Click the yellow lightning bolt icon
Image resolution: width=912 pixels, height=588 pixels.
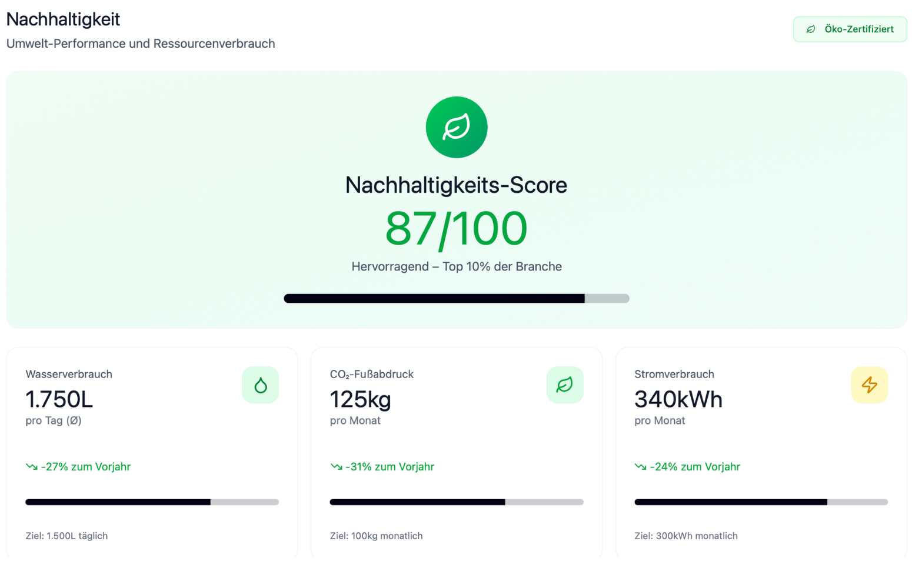869,385
